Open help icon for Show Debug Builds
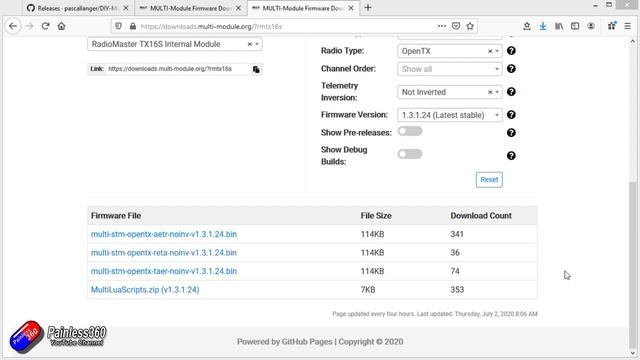Screen dimensions: 640x360 511,156
